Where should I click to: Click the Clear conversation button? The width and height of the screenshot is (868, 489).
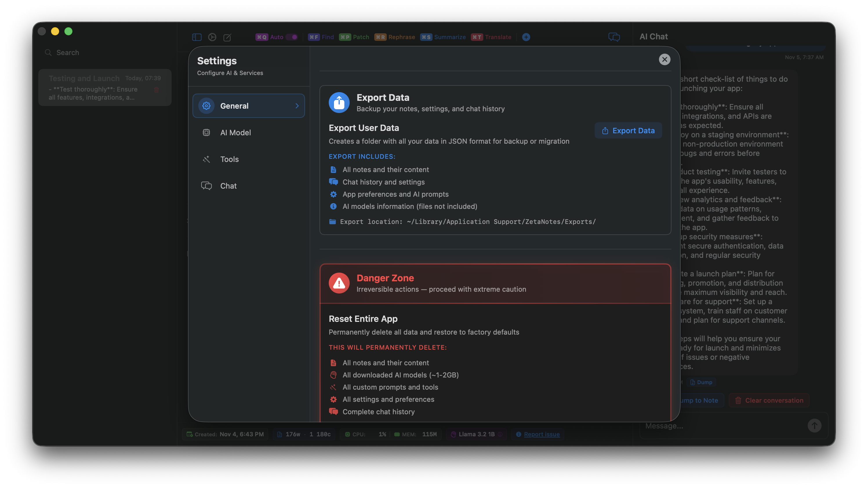[769, 400]
